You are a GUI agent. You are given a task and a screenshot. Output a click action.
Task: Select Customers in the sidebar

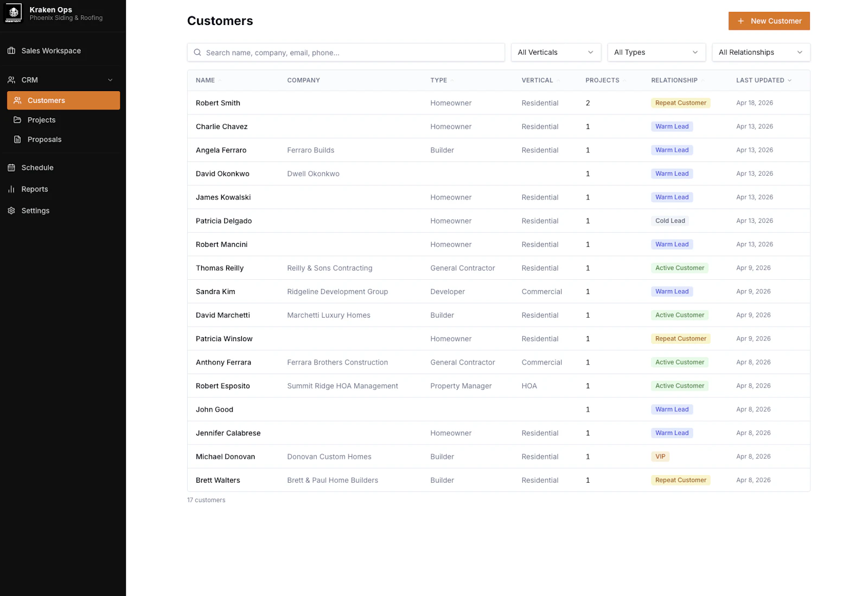tap(63, 100)
